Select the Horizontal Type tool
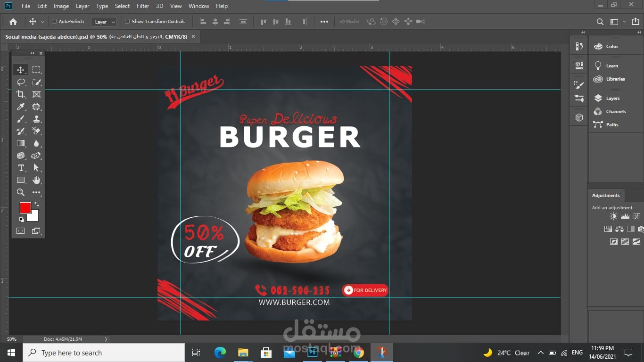644x362 pixels. (x=21, y=168)
